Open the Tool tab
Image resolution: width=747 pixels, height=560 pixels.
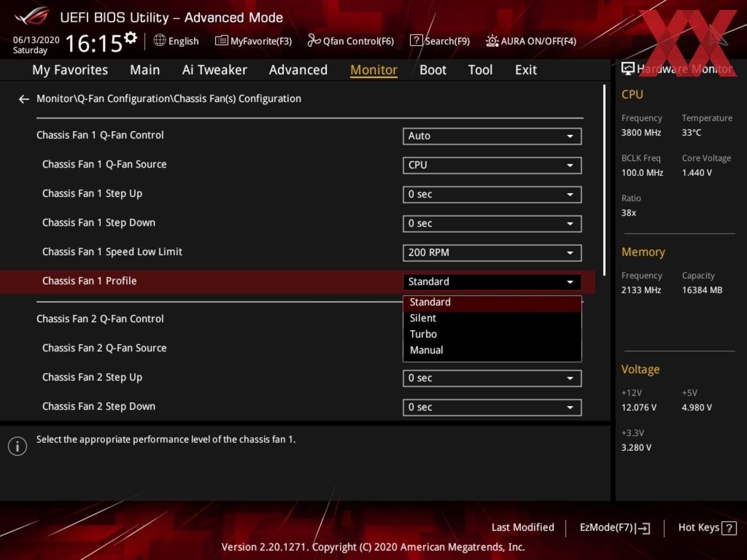(480, 70)
